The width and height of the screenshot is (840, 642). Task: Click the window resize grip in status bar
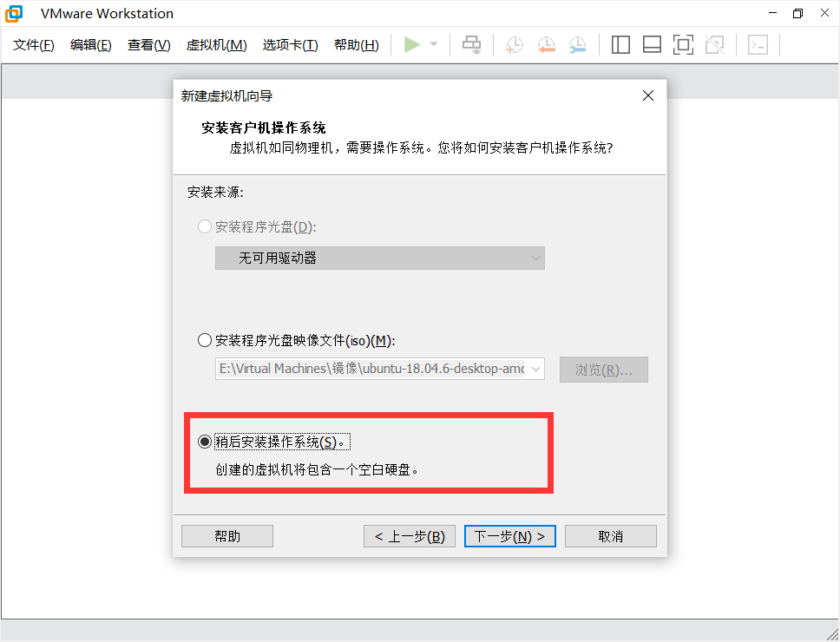pos(832,634)
